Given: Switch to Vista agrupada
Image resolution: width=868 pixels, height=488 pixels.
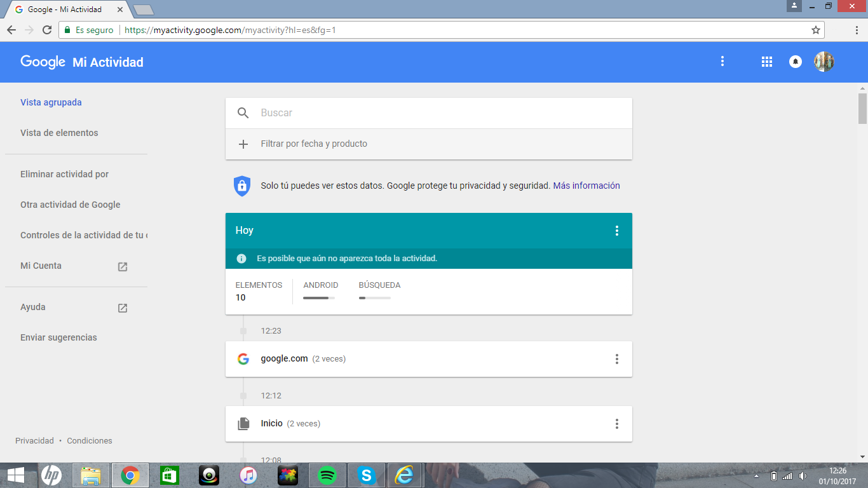Looking at the screenshot, I should [51, 102].
